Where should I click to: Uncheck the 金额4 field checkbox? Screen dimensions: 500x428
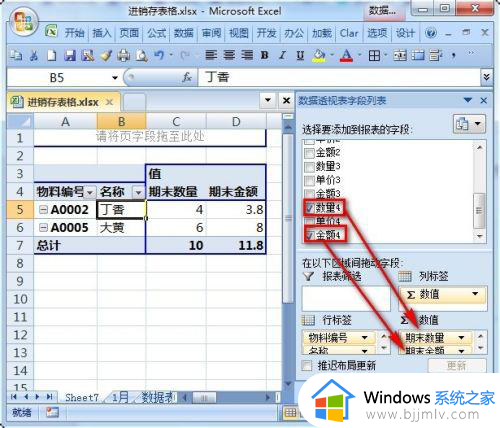click(x=310, y=235)
